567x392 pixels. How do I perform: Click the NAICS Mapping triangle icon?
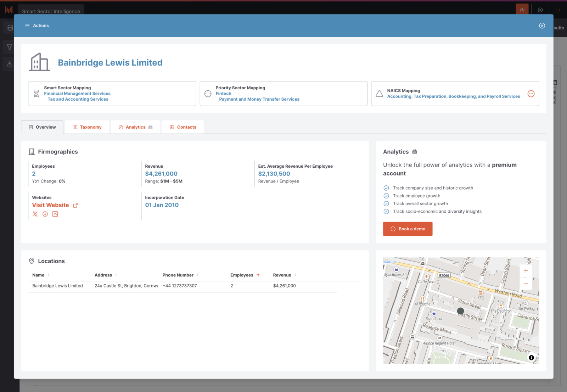379,94
